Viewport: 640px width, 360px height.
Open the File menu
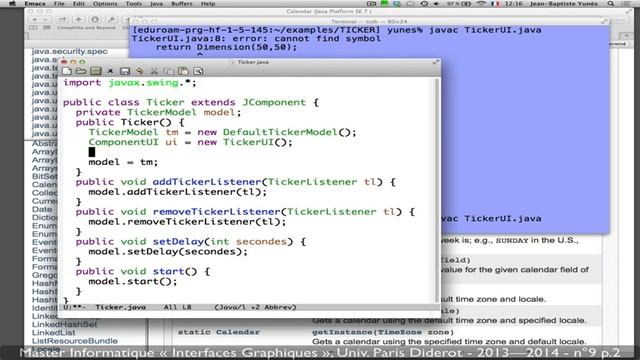[x=59, y=4]
